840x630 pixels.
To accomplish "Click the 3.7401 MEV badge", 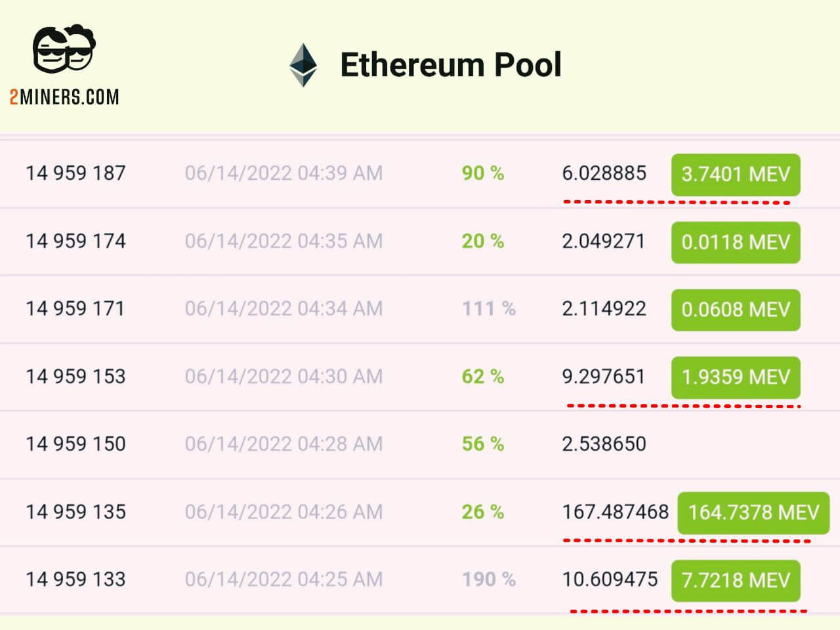I will point(735,174).
